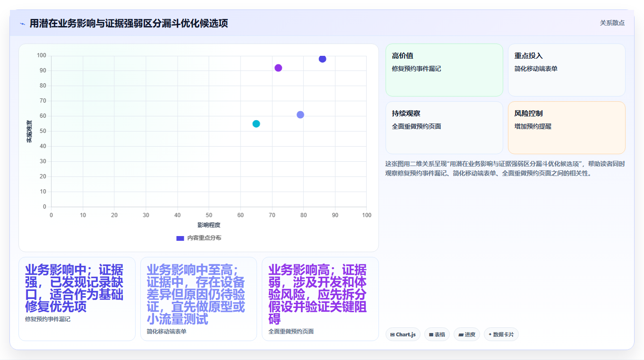Click the 简化移动端表单 caption under the second headline

[166, 332]
